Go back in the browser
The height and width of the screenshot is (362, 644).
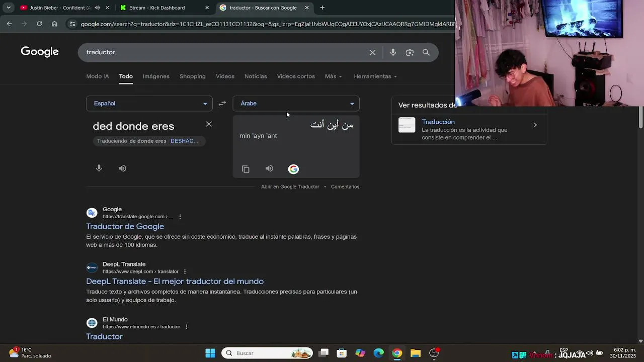click(9, 24)
